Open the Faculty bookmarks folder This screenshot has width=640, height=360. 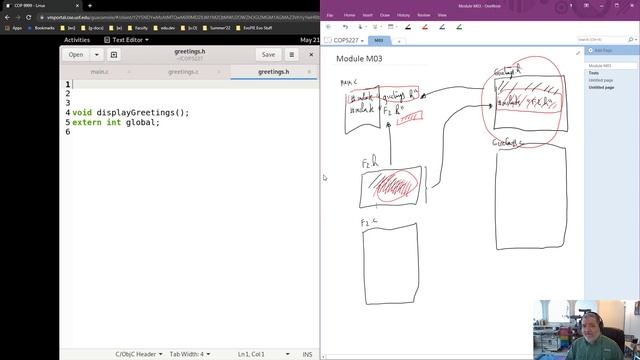click(138, 28)
